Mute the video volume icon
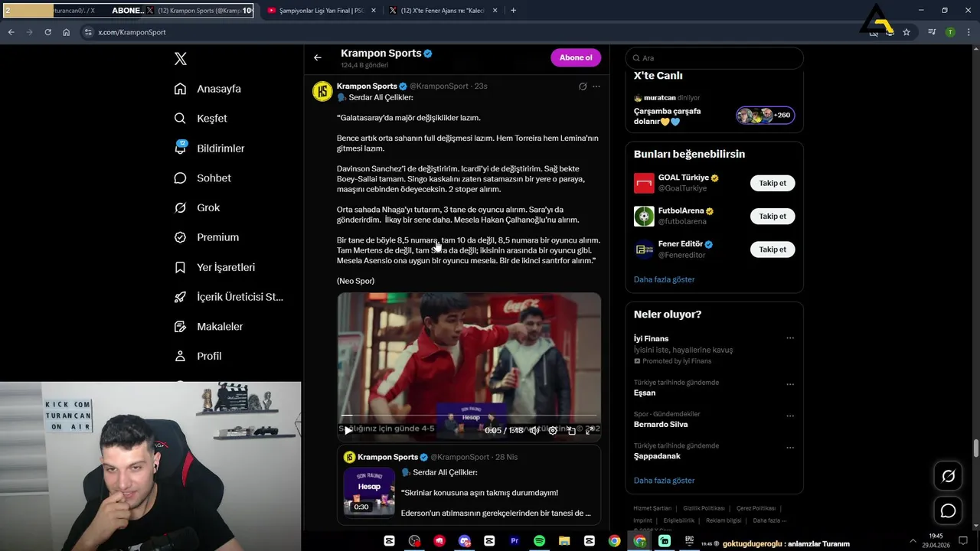The width and height of the screenshot is (980, 551). click(x=534, y=430)
